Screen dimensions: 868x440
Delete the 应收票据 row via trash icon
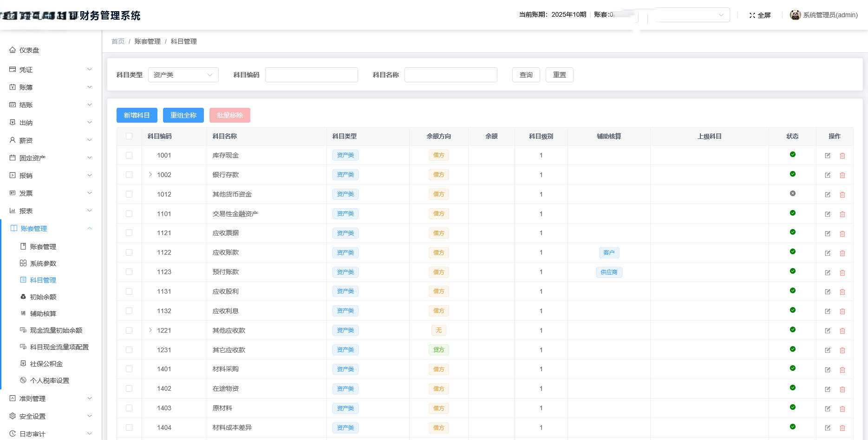[x=842, y=234]
